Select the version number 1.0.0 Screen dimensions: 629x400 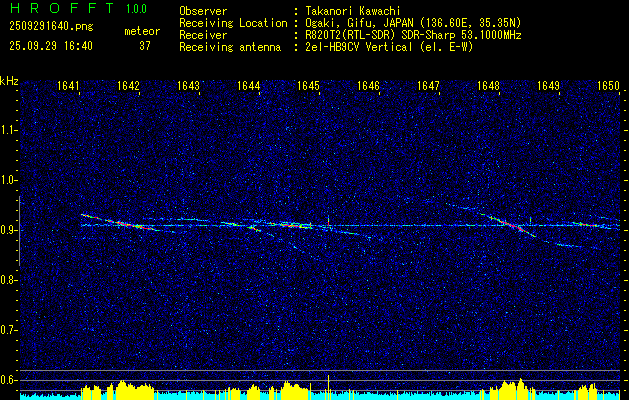pos(136,9)
